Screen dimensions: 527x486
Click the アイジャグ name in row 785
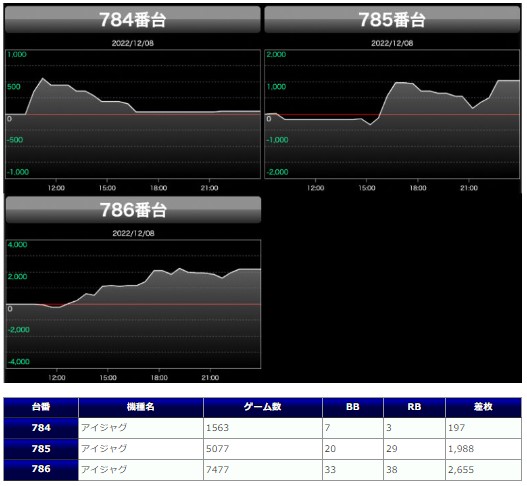[x=104, y=448]
